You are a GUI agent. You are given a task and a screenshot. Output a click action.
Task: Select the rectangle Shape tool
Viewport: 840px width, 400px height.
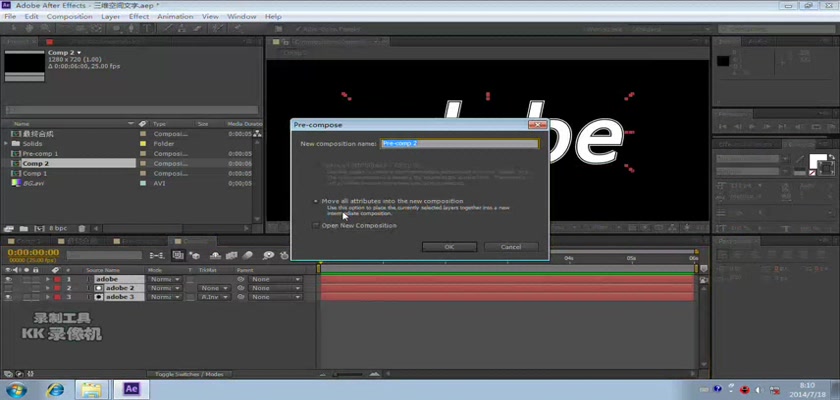click(x=116, y=28)
